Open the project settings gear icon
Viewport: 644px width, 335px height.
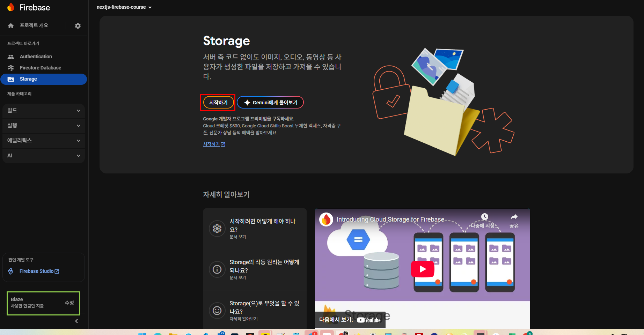click(x=78, y=26)
